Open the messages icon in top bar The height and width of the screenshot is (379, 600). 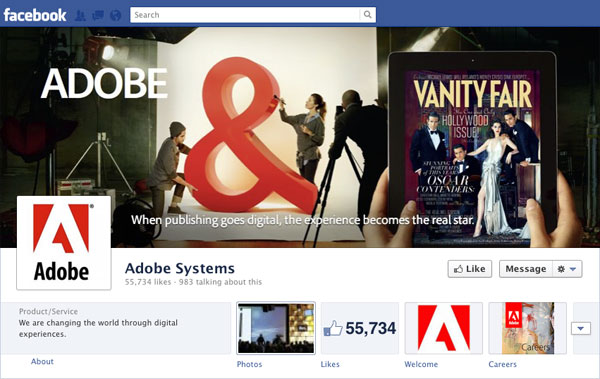click(98, 15)
